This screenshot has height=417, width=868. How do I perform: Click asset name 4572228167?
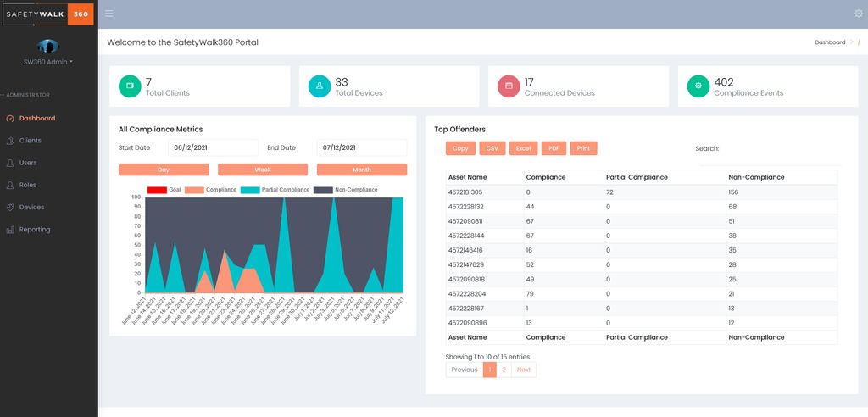(465, 309)
